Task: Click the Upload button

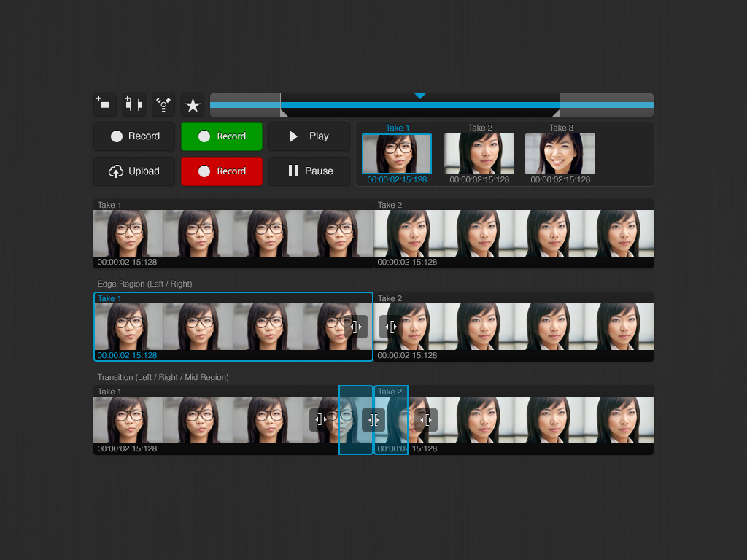Action: 134,171
